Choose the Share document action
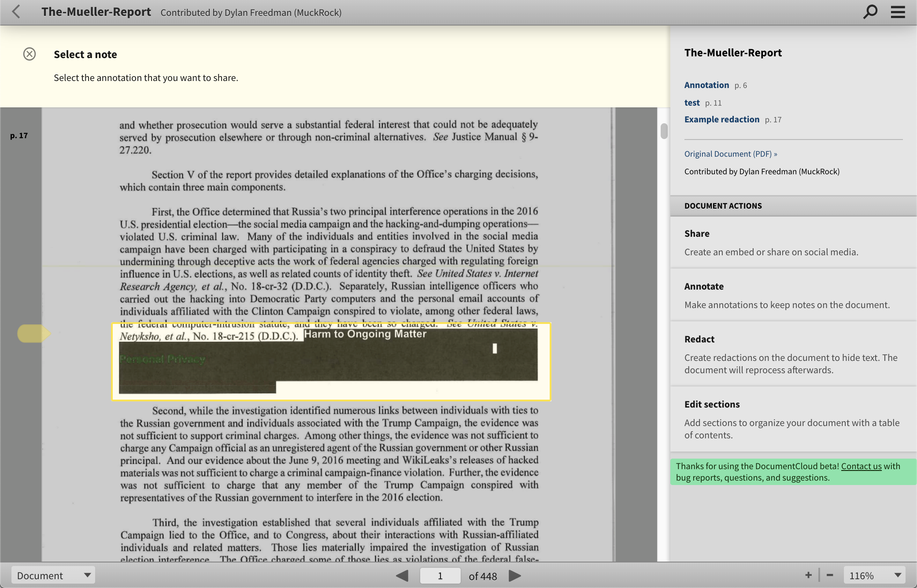The width and height of the screenshot is (917, 588). pyautogui.click(x=793, y=243)
